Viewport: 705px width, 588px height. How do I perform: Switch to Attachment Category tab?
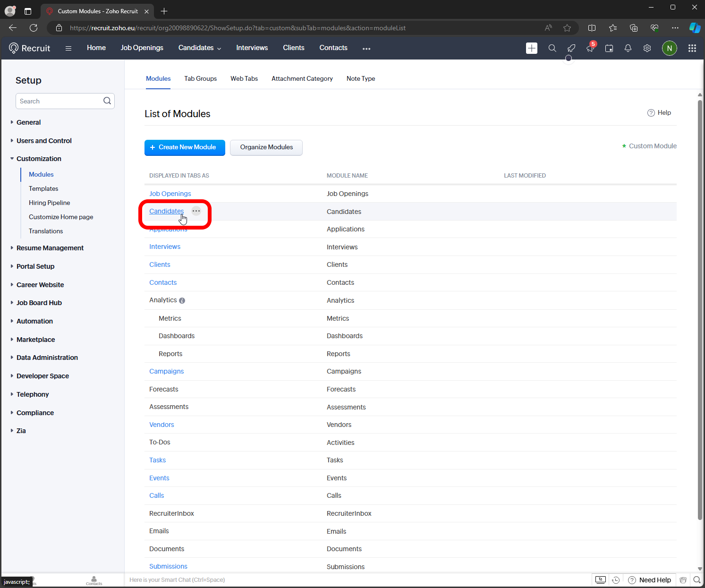coord(302,78)
